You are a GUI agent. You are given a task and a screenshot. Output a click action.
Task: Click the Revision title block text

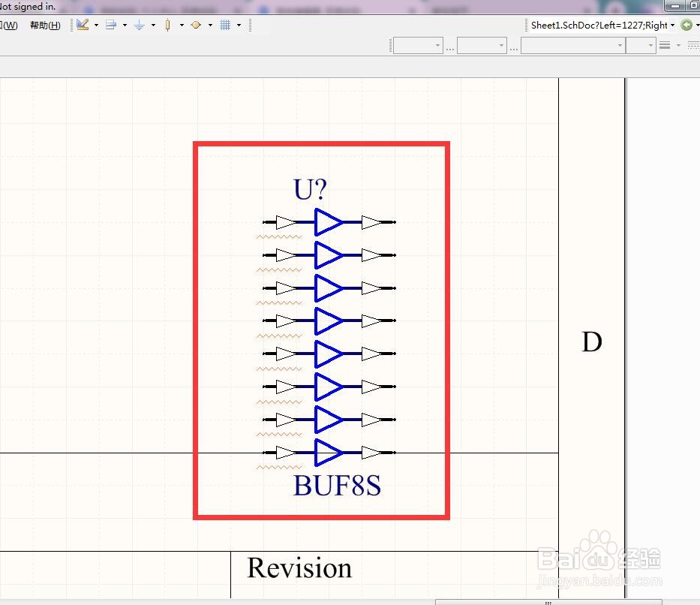pyautogui.click(x=299, y=568)
